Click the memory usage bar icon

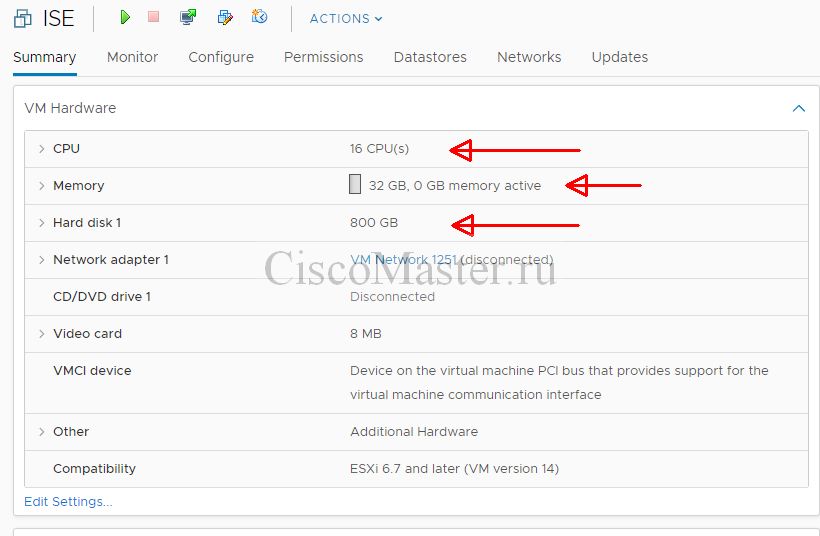pyautogui.click(x=355, y=185)
